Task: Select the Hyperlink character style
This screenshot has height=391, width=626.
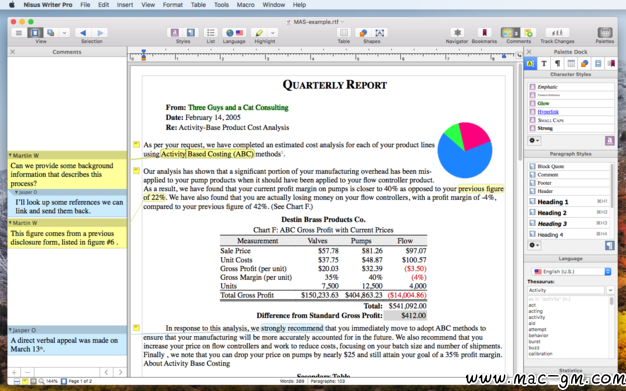Action: (571, 112)
